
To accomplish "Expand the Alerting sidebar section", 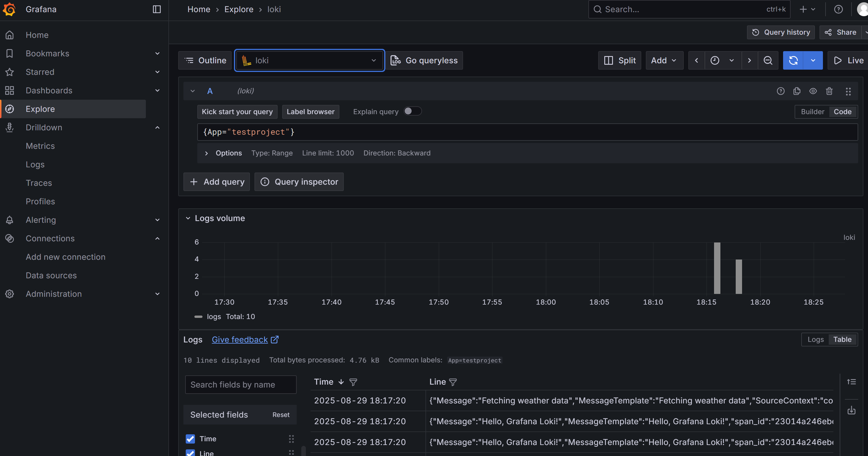I will [x=157, y=220].
